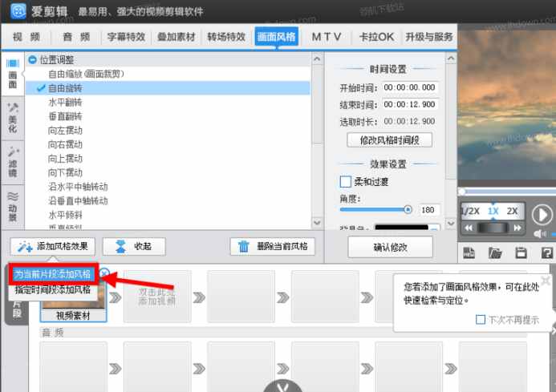
Task: Click the save disk icon below preview
Action: [x=521, y=253]
